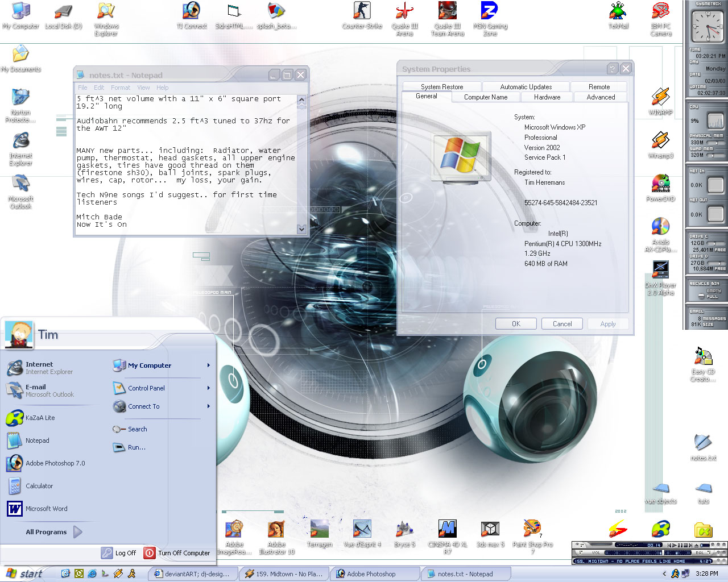Open notes.txt file icon on desktop
Viewport: 728px width, 582px height.
704,448
